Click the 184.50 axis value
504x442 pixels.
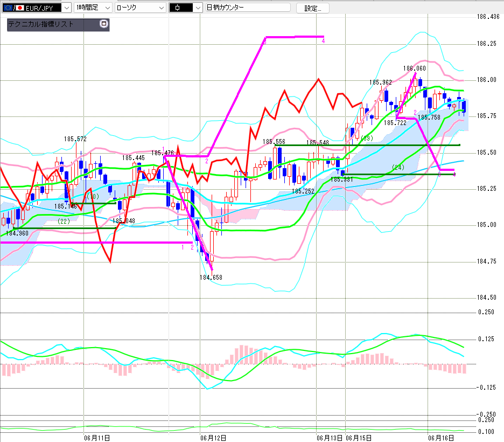(x=487, y=297)
